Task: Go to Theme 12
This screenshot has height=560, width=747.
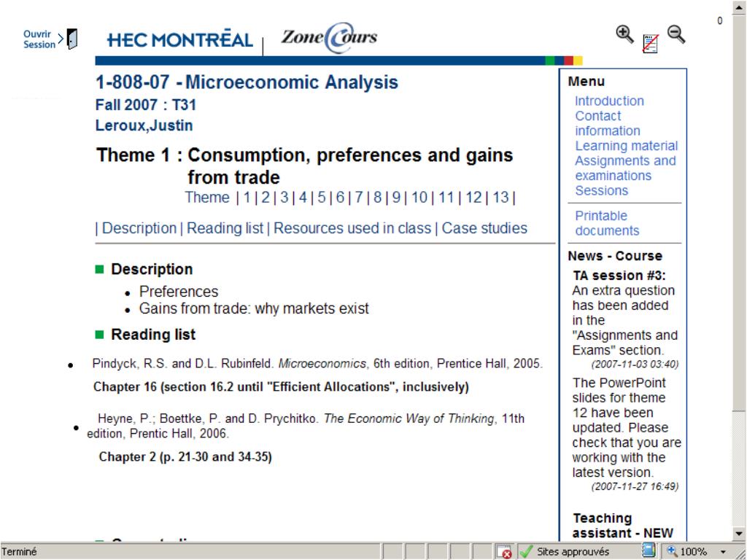Action: pos(473,197)
